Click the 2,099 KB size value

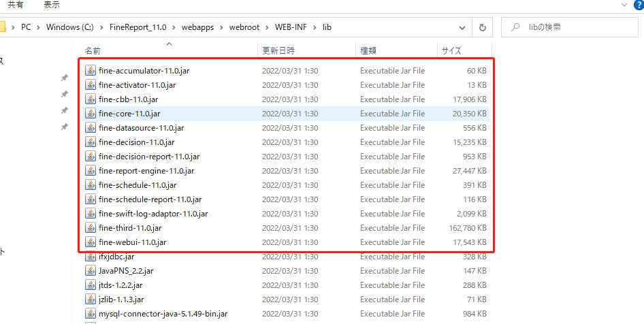(471, 214)
